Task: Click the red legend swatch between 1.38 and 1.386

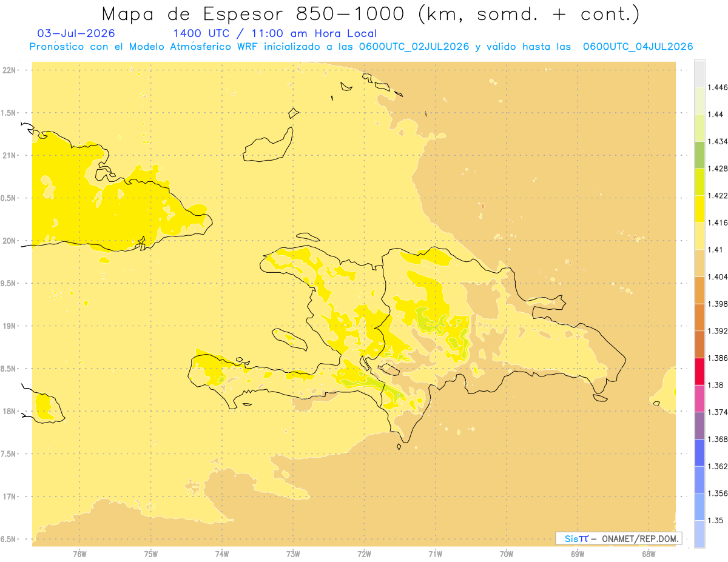Action: click(699, 371)
